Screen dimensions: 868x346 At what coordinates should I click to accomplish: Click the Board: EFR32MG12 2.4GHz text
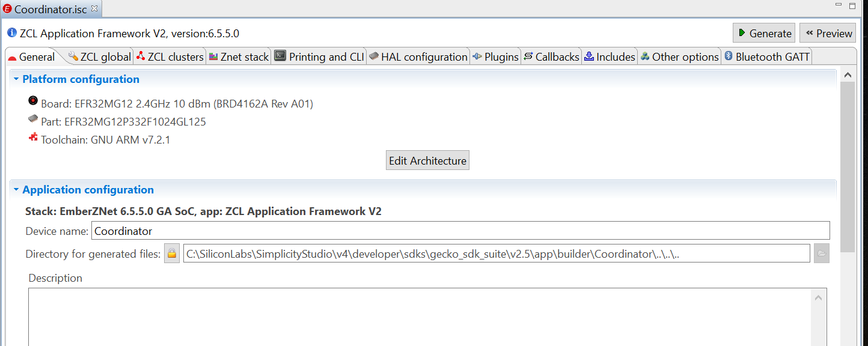[177, 104]
